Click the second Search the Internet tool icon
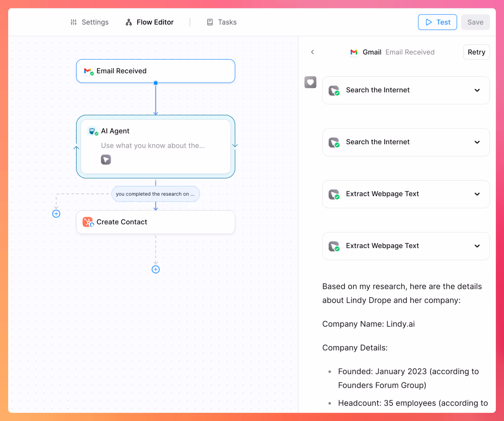Screen dimensions: 504x421 click(x=334, y=143)
